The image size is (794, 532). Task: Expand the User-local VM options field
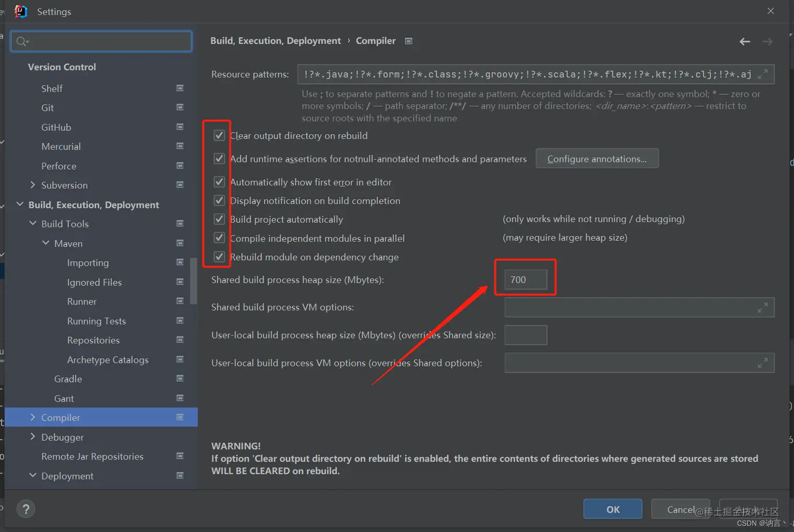pyautogui.click(x=762, y=363)
